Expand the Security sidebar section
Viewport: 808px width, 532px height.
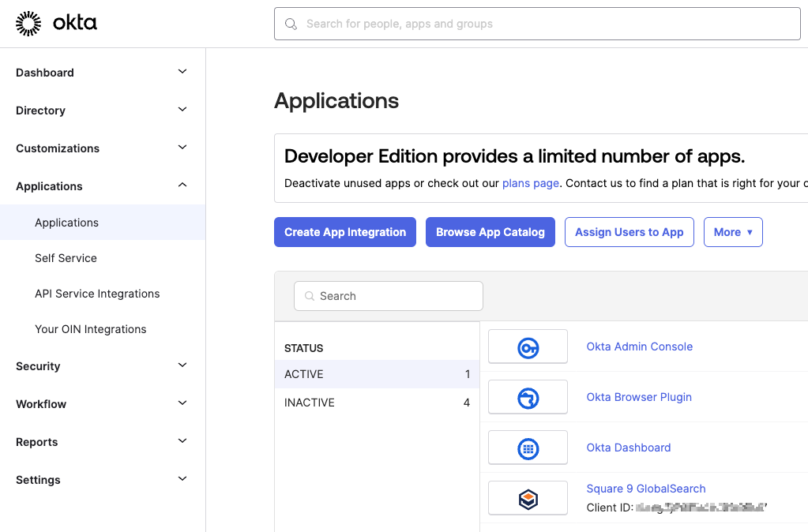click(x=182, y=365)
